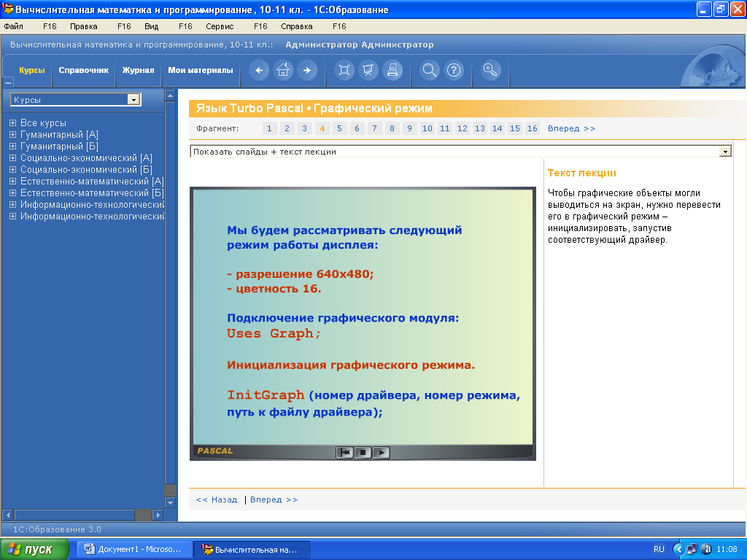Expand the Все курсы tree node
747x560 pixels.
[x=13, y=122]
